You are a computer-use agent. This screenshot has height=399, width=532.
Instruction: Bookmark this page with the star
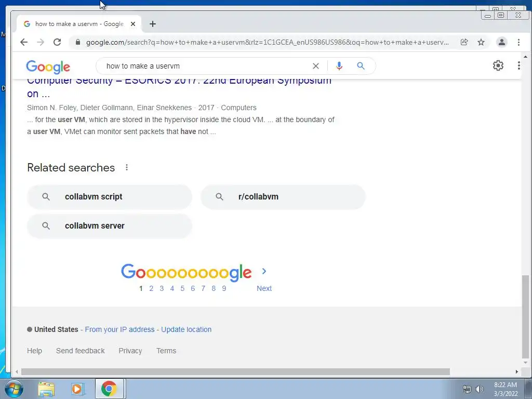[481, 42]
